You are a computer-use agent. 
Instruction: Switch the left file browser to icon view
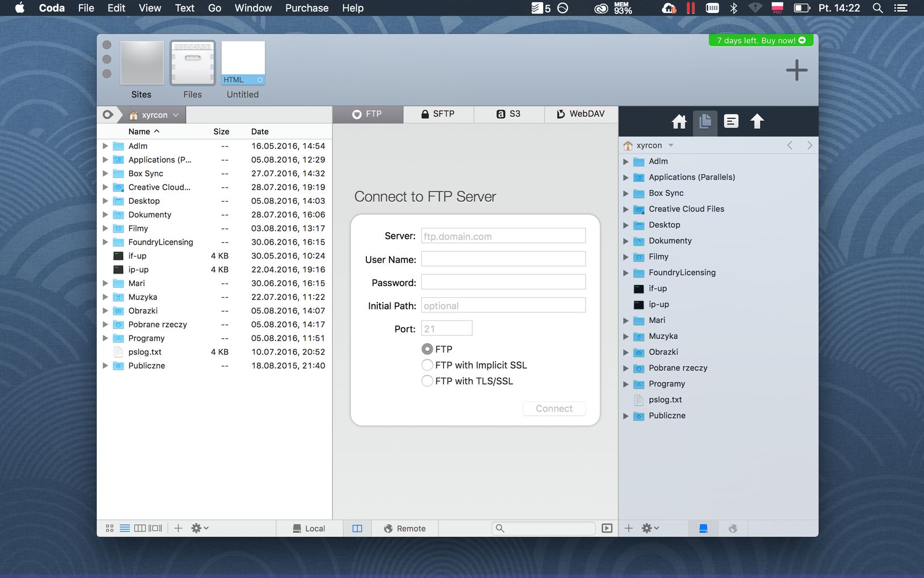(x=110, y=529)
